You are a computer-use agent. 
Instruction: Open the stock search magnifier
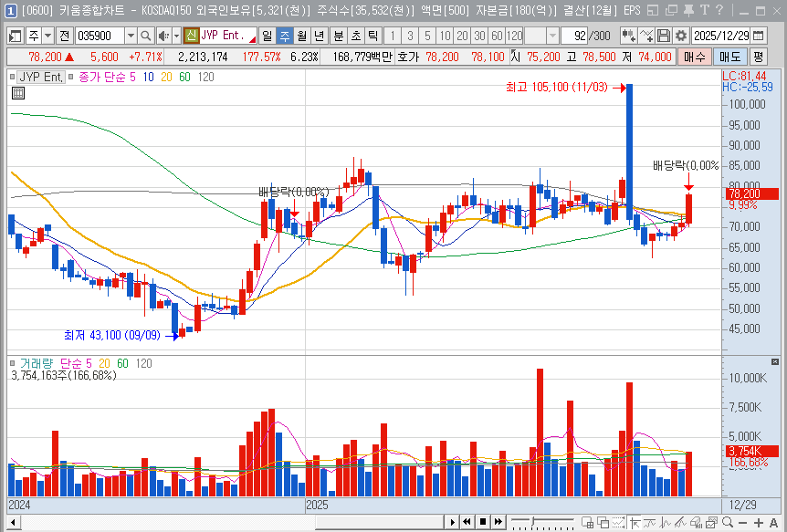click(x=145, y=36)
